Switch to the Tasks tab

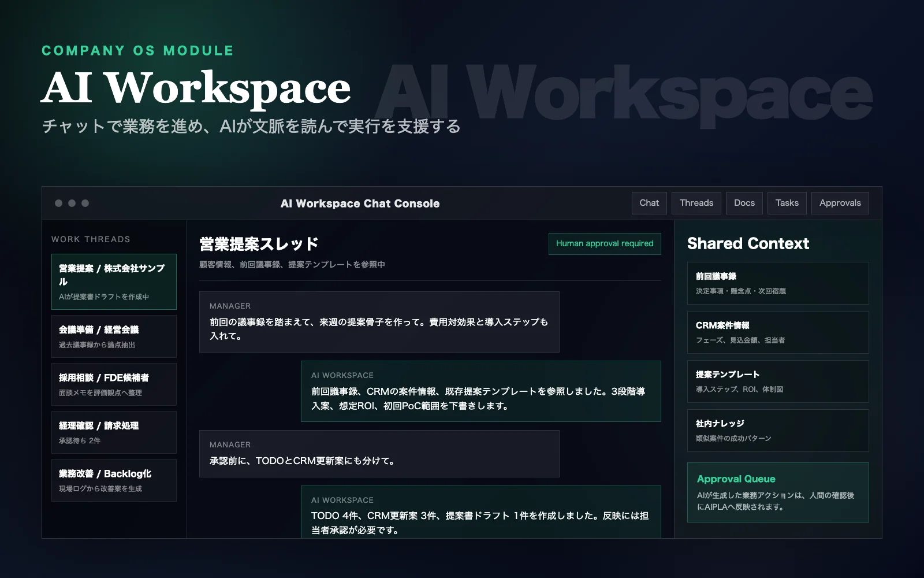tap(787, 203)
